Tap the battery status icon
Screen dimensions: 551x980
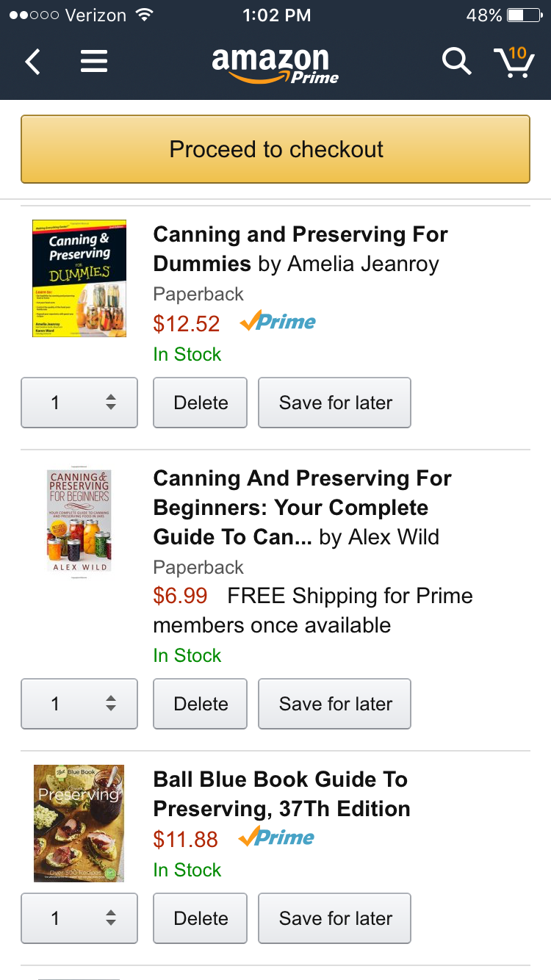(x=524, y=15)
